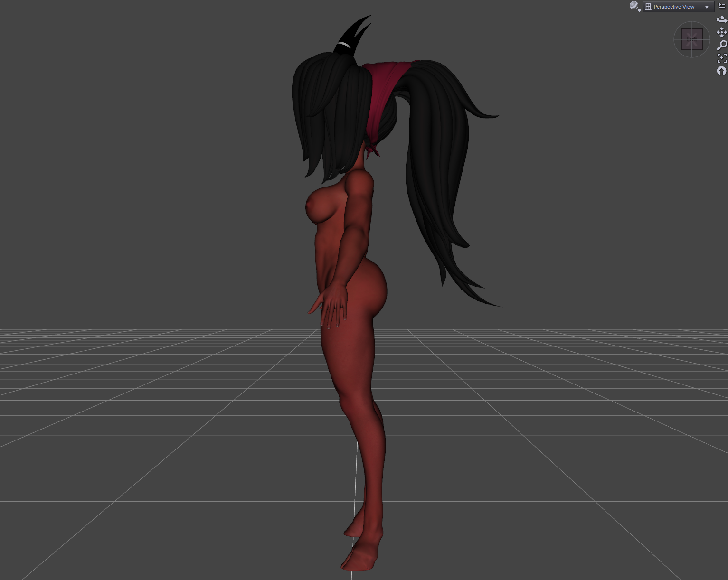Click the frame selection icon
728x580 pixels.
[722, 58]
